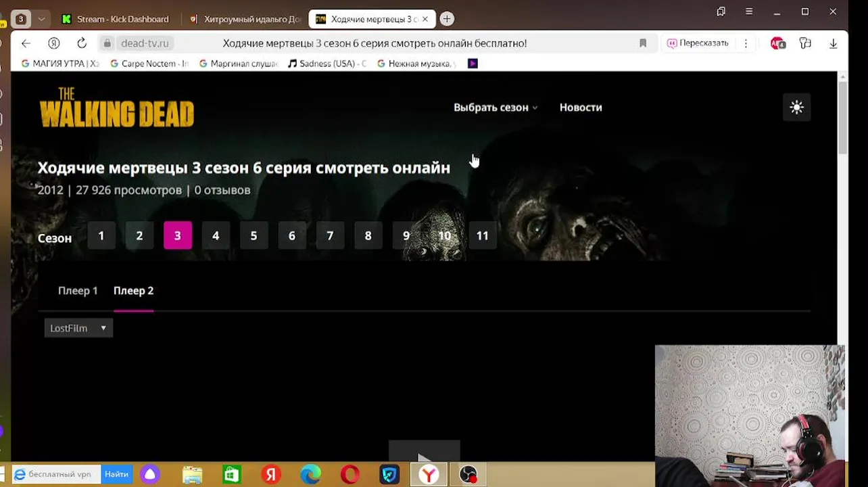This screenshot has width=868, height=487.
Task: Click the lock site-info icon
Action: point(107,43)
